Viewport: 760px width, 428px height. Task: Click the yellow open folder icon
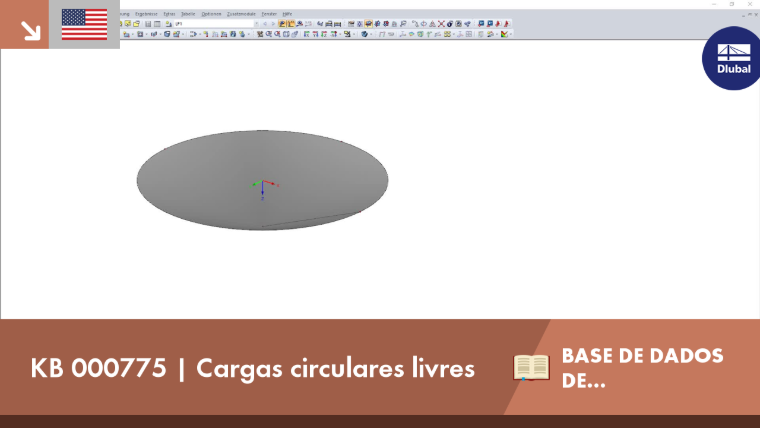click(x=136, y=24)
